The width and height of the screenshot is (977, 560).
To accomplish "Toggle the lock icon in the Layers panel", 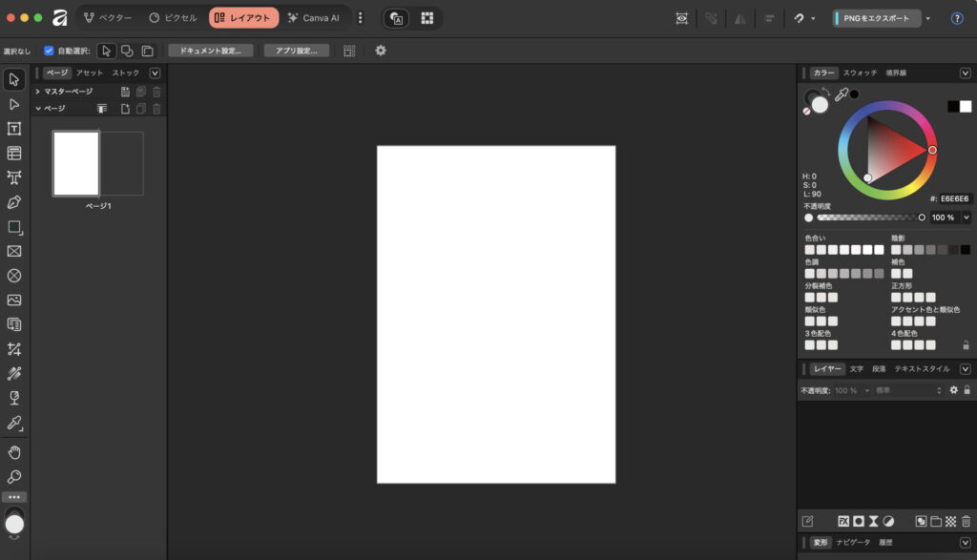I will (x=967, y=390).
